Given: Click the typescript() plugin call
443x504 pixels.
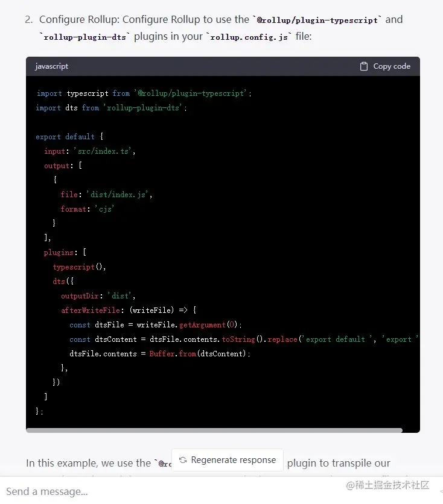Looking at the screenshot, I should (x=79, y=267).
